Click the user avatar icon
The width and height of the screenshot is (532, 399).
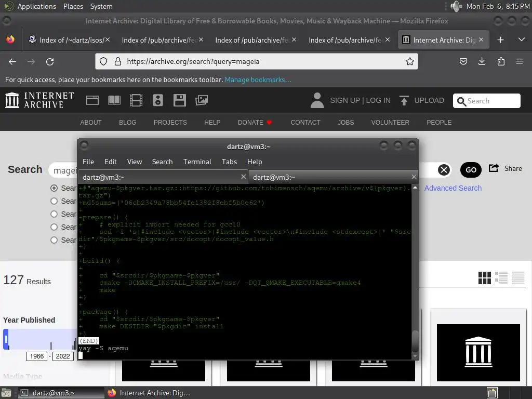317,100
